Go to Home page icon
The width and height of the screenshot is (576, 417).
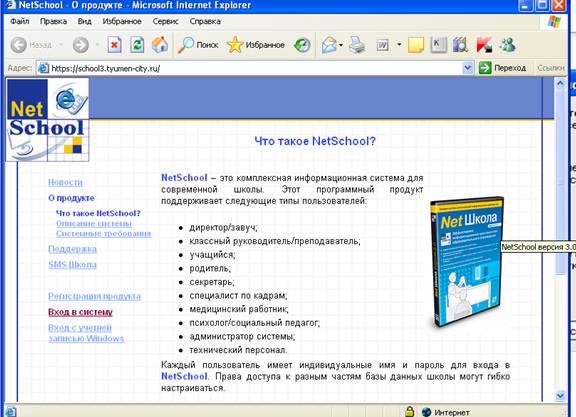click(x=160, y=45)
